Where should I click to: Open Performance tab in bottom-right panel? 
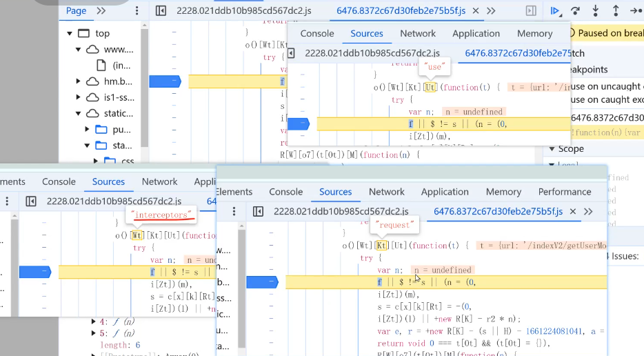[x=565, y=192]
